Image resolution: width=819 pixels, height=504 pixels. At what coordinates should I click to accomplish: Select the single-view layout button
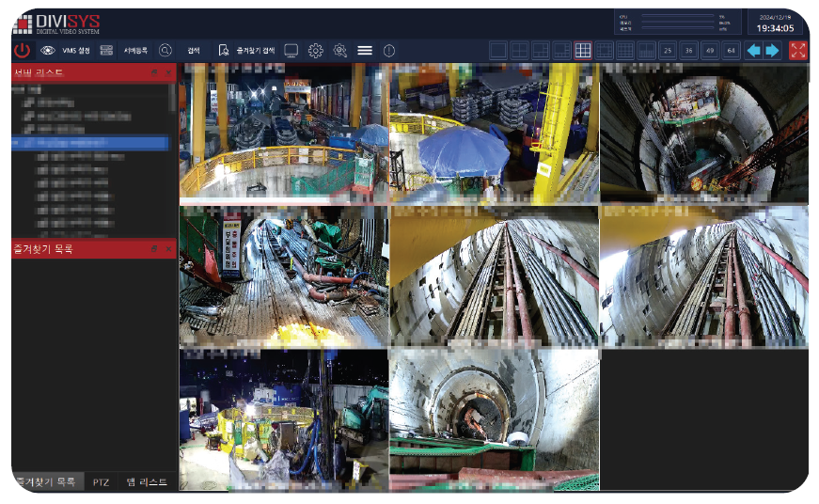click(498, 51)
